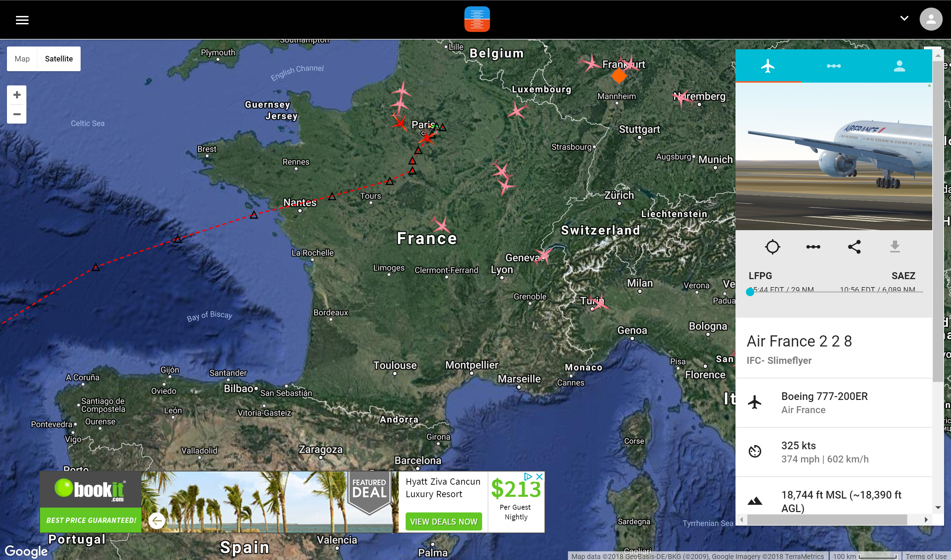951x560 pixels.
Task: Open the airplane info tab
Action: tap(768, 66)
